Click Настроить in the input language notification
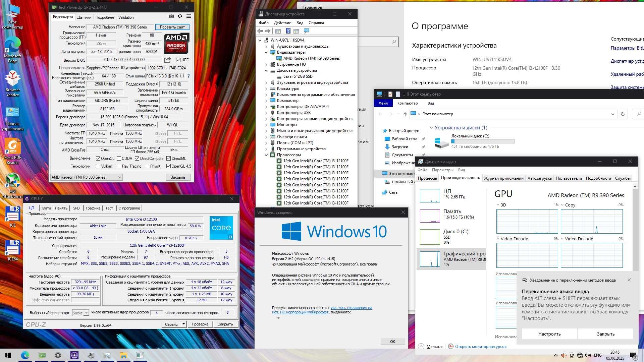 click(x=549, y=334)
